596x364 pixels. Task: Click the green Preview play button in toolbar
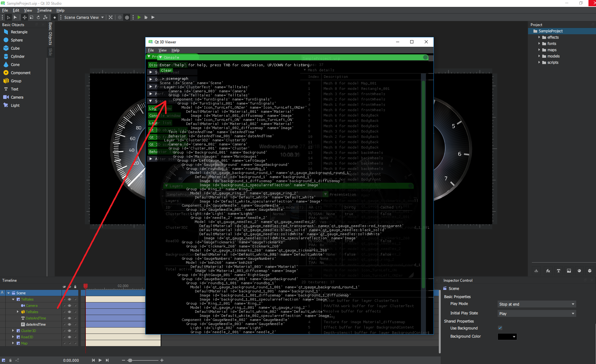pos(139,17)
